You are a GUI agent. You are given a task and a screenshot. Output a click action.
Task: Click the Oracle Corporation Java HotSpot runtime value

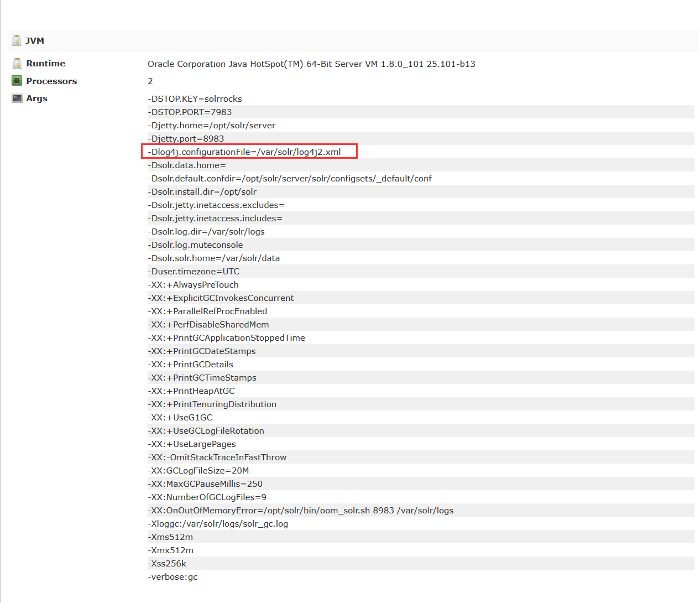311,64
